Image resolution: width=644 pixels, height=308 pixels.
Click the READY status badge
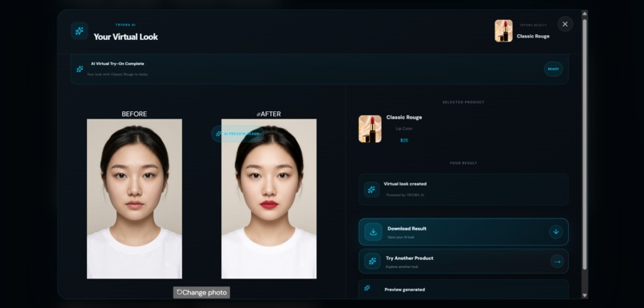click(553, 69)
